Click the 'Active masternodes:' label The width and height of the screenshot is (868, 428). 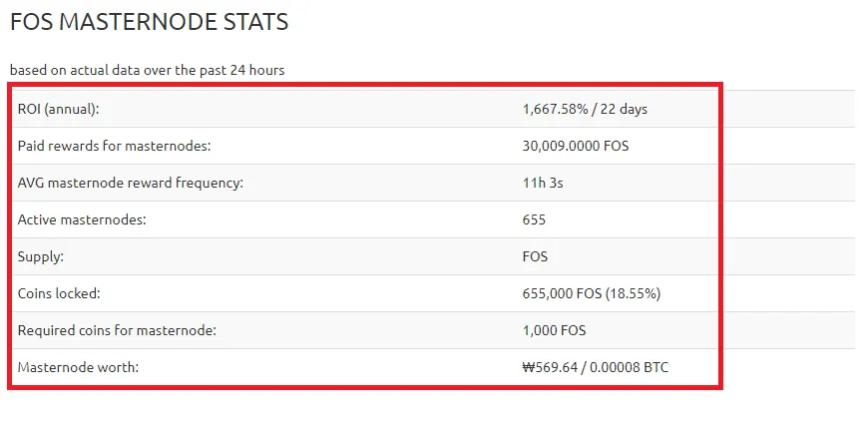coord(82,219)
